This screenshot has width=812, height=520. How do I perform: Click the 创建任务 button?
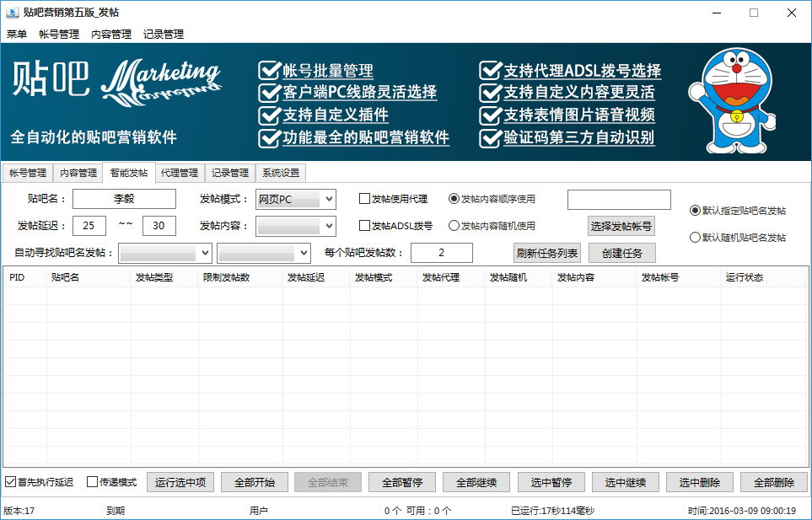(621, 253)
